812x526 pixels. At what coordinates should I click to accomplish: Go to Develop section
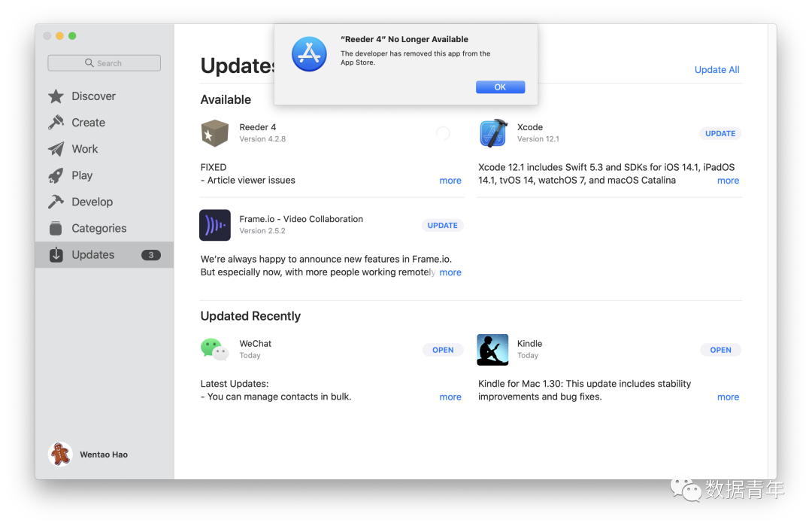[104, 202]
